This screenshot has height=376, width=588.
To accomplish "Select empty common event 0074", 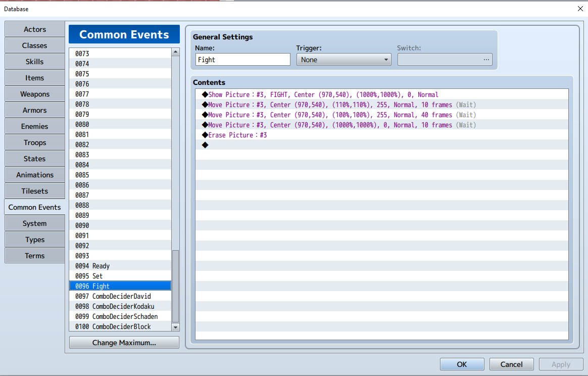I will 120,63.
